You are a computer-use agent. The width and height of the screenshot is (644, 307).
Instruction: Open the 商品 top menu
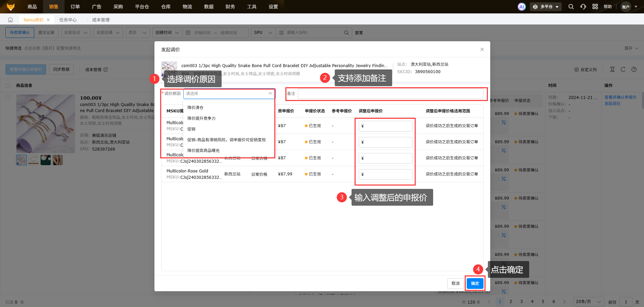32,7
